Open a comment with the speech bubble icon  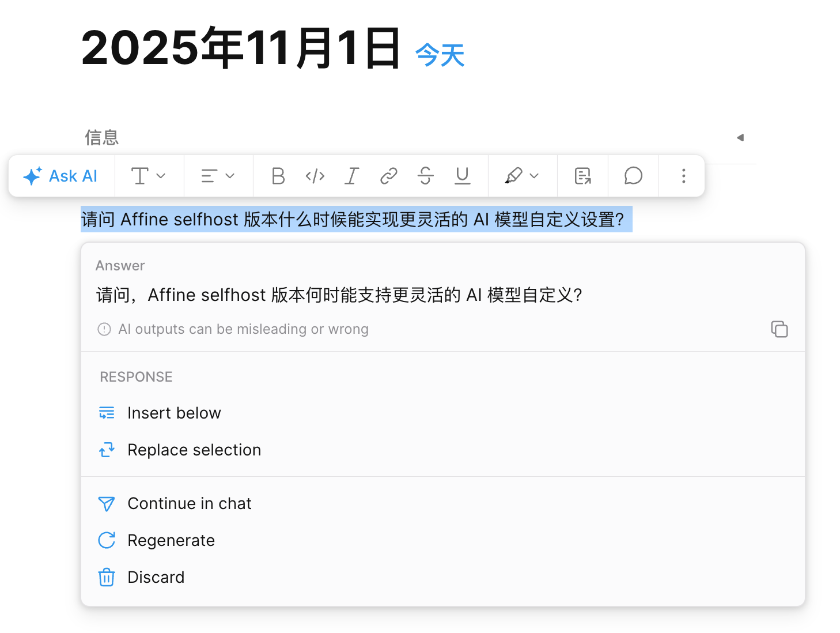[633, 176]
